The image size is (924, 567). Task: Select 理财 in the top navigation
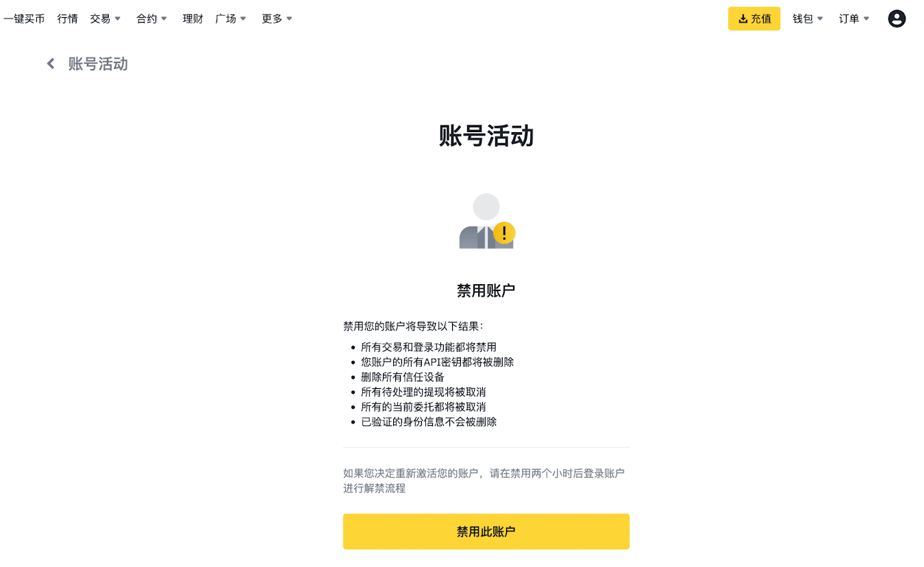(193, 18)
